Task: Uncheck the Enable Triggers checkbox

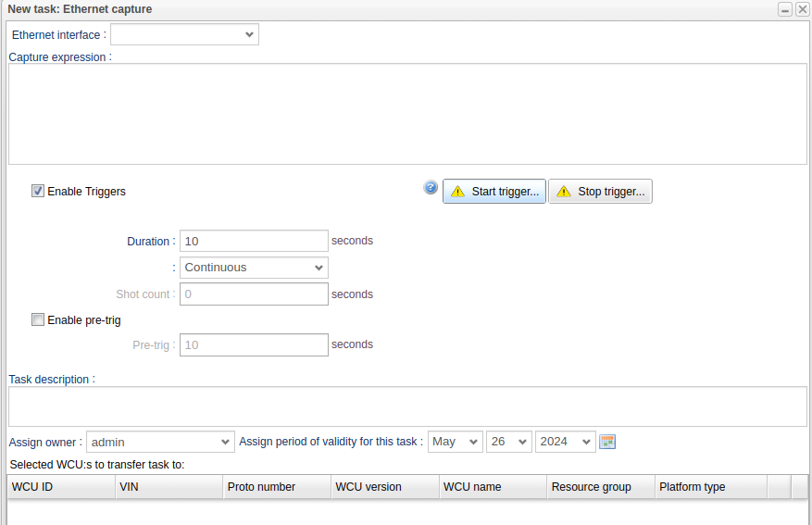Action: point(38,192)
